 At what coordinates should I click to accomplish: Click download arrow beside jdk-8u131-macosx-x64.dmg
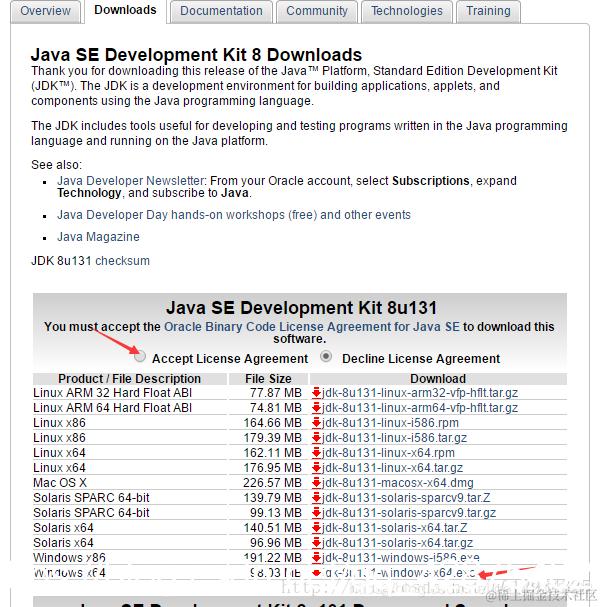[x=316, y=483]
